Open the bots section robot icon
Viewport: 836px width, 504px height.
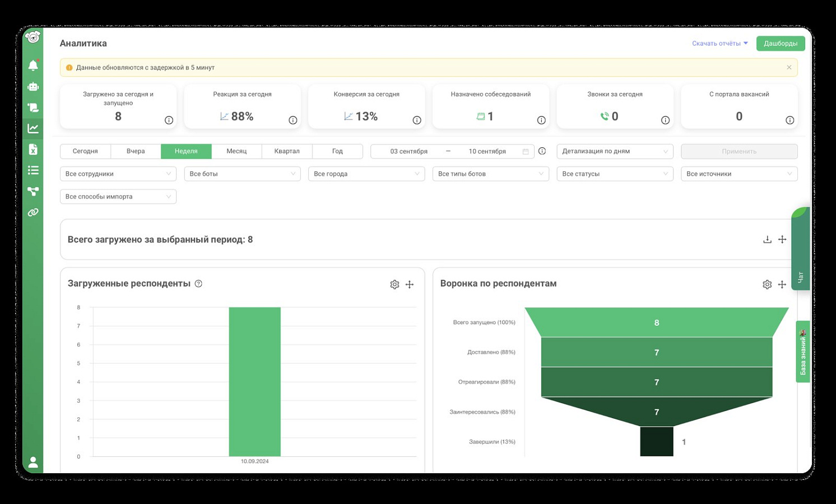click(33, 86)
